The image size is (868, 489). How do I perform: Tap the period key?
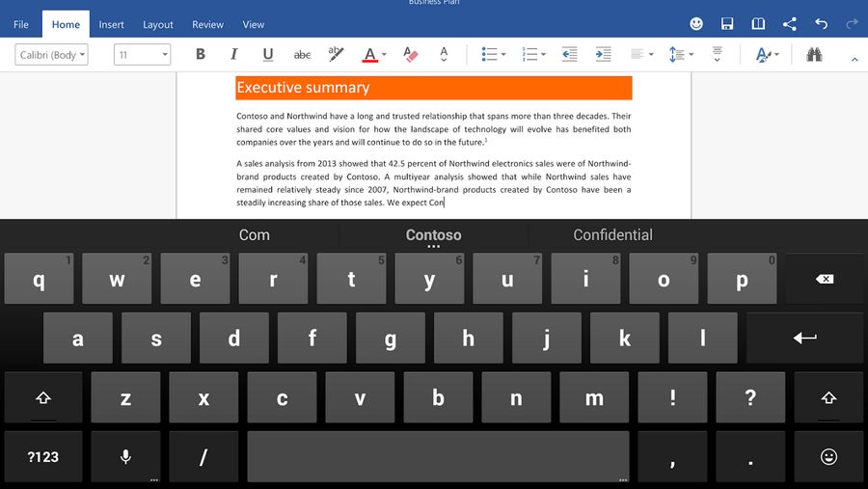point(750,457)
